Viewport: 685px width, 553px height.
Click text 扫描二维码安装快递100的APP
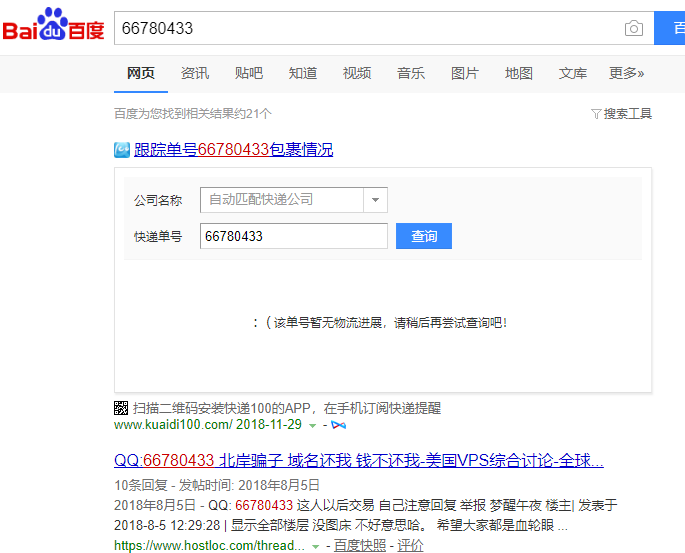pos(221,408)
